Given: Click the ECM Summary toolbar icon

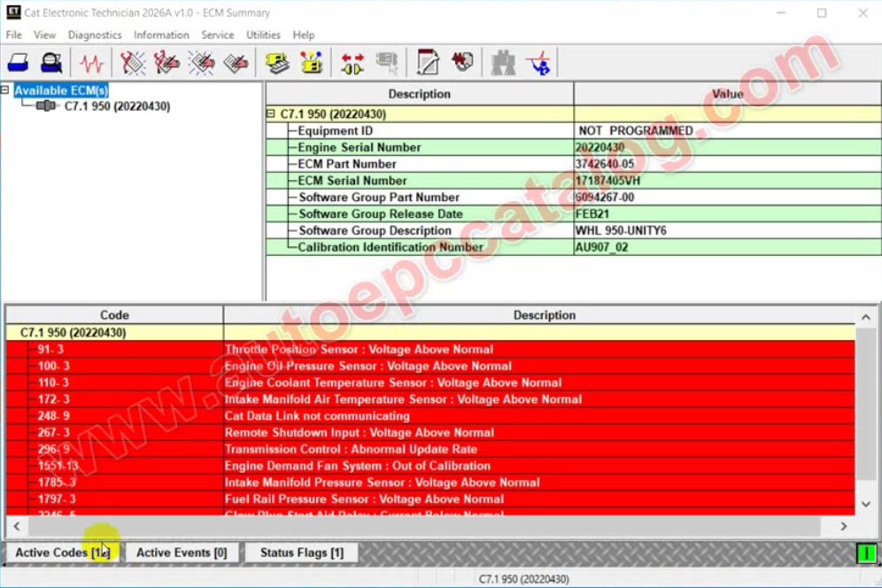Looking at the screenshot, I should pos(277,64).
